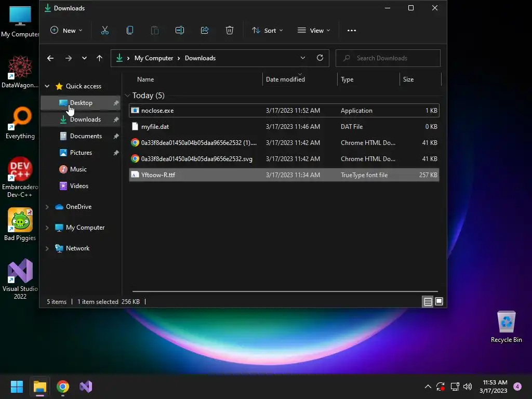532x399 pixels.
Task: Open Visual Studio 2022 desktop shortcut
Action: pyautogui.click(x=20, y=279)
